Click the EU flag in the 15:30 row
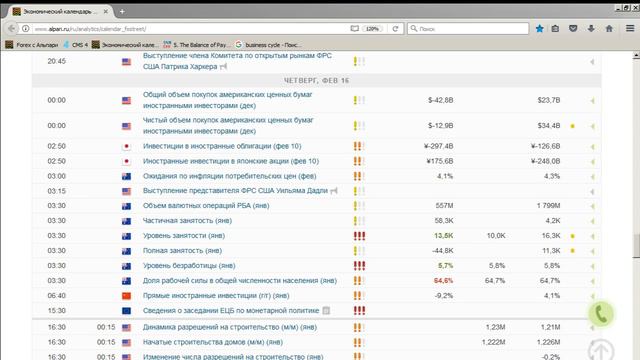The width and height of the screenshot is (640, 360). point(127,311)
